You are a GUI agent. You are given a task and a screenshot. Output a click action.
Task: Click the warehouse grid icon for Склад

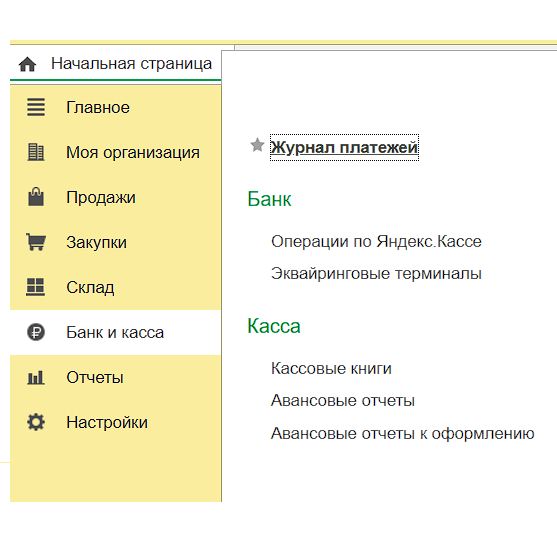click(36, 287)
